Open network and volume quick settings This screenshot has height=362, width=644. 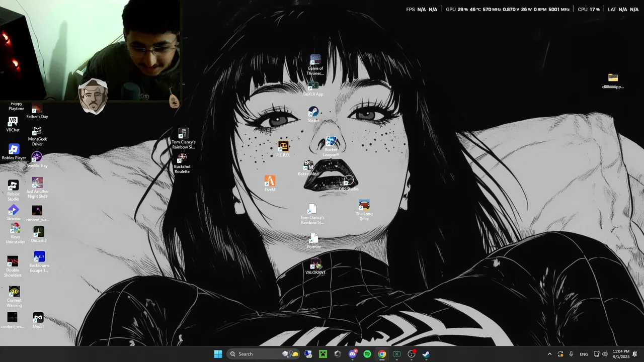[601, 354]
